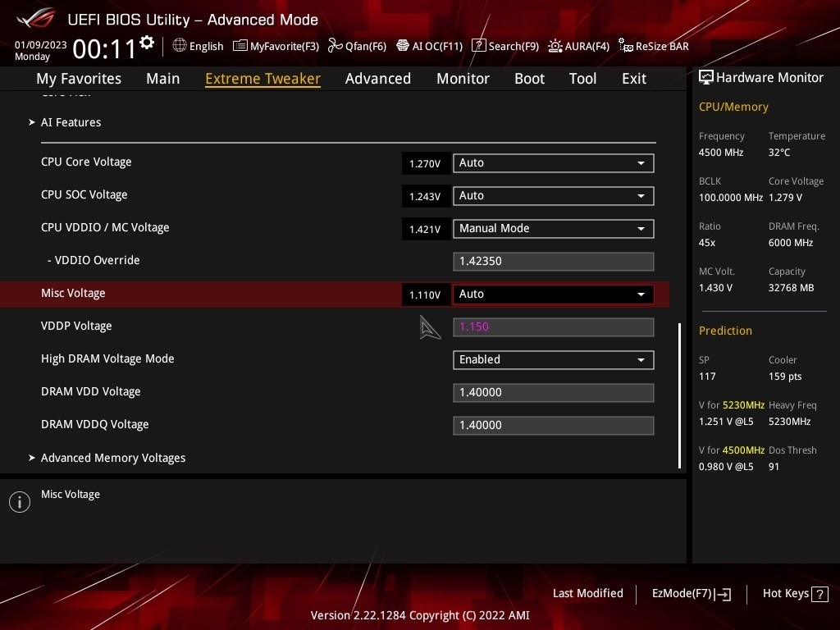The image size is (840, 630).
Task: Select the Misc Voltage row label
Action: point(73,294)
